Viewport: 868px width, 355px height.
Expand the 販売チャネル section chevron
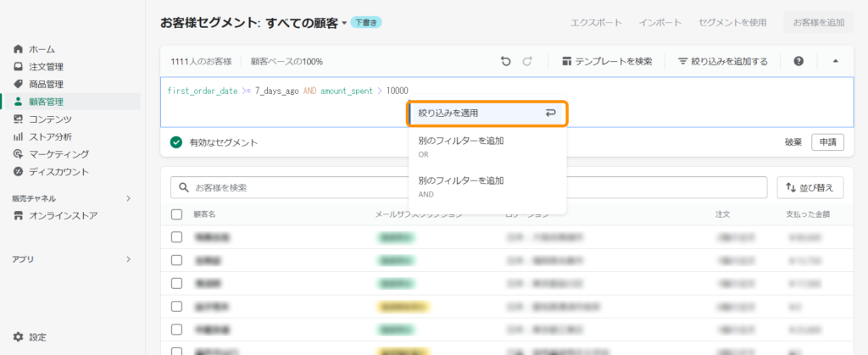click(x=128, y=198)
